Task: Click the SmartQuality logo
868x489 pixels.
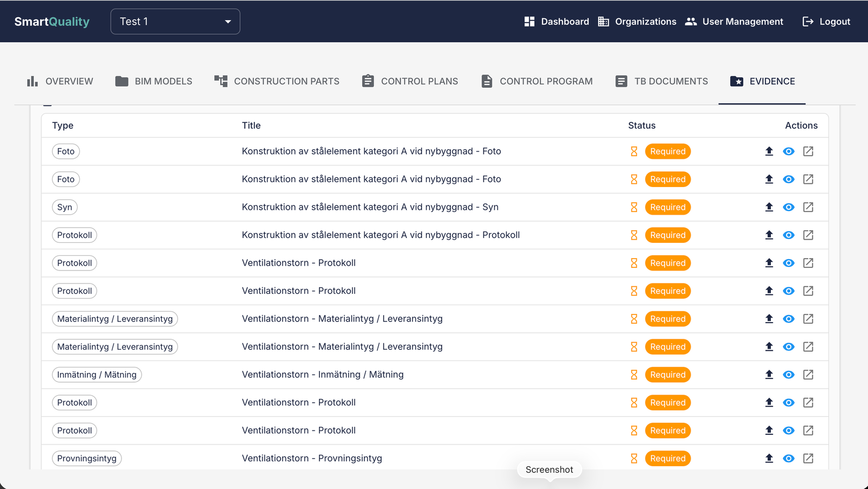Action: coord(52,22)
